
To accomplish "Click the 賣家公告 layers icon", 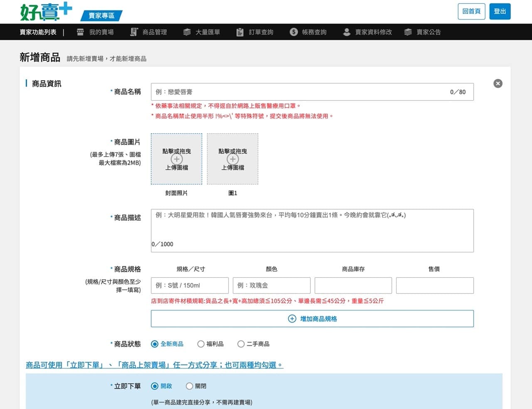I will 408,32.
